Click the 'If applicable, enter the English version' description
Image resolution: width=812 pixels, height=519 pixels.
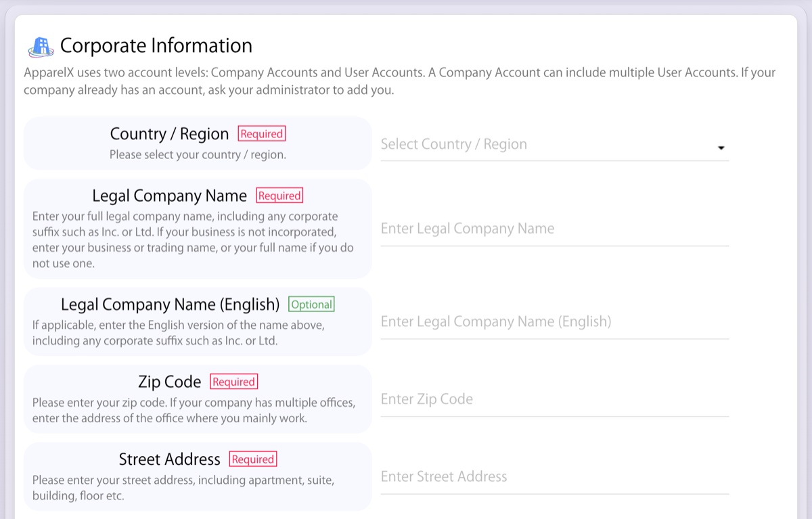click(x=178, y=333)
